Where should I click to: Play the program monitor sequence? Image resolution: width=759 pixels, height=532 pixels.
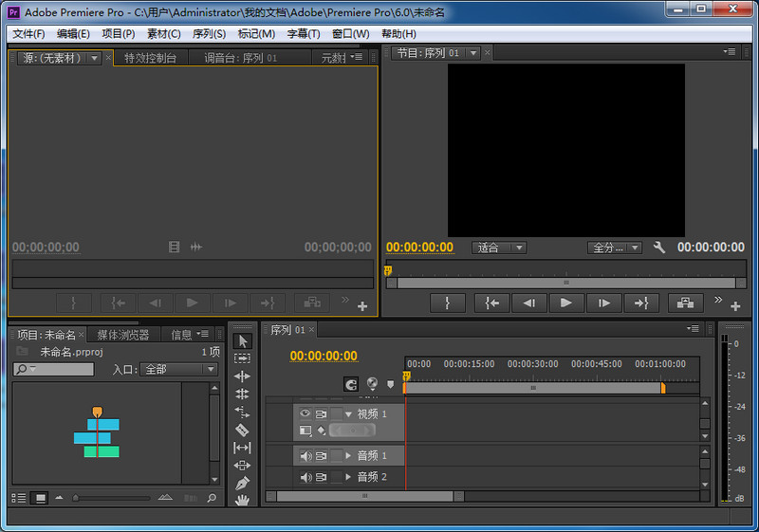tap(565, 303)
